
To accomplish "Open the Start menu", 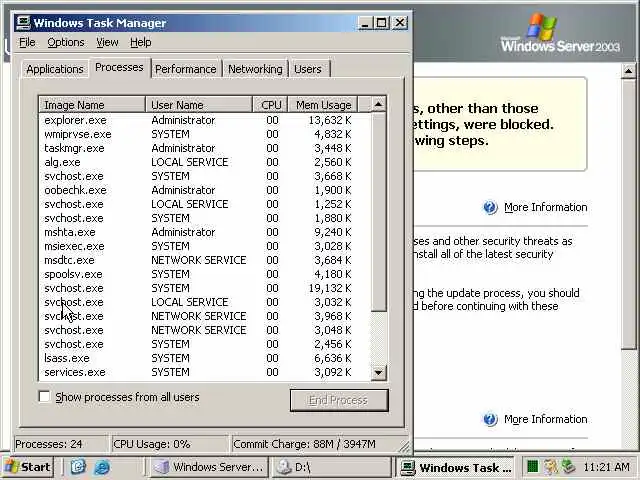I will tap(28, 467).
